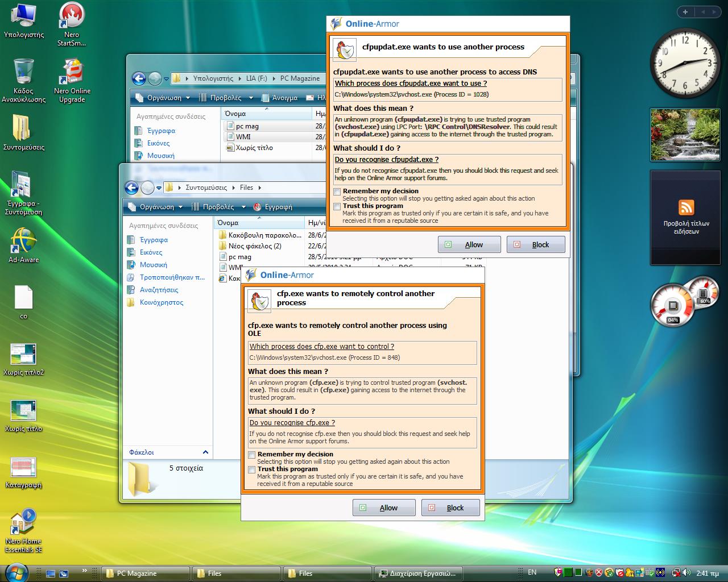Click the Which process does cfpupdat.exe want to use link

pos(411,84)
